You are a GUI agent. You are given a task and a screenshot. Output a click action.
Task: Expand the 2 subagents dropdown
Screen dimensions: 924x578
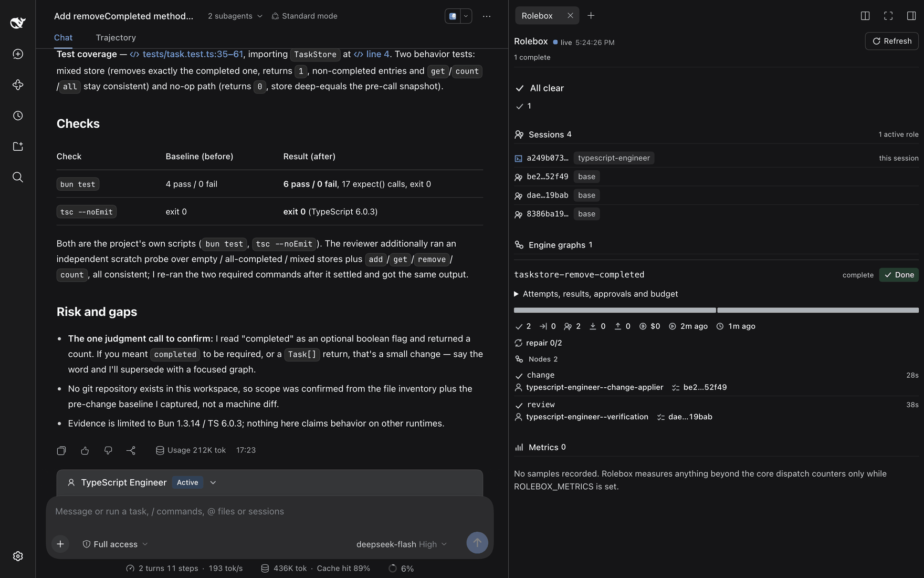[x=235, y=16]
